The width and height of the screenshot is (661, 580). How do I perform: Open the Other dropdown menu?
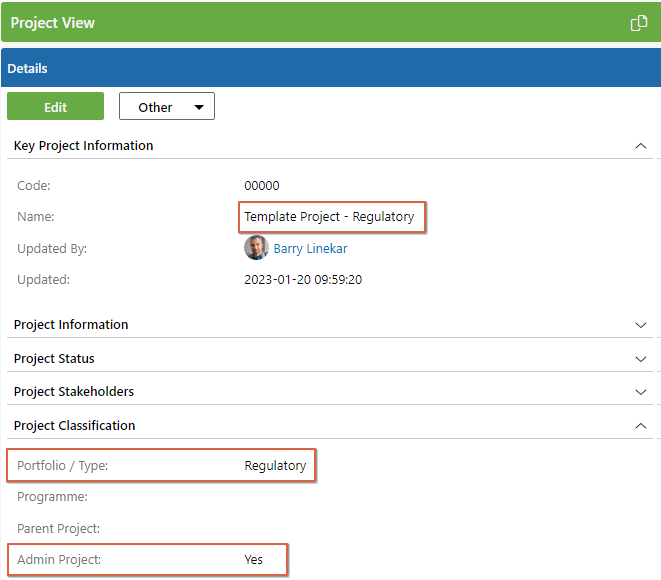click(167, 106)
